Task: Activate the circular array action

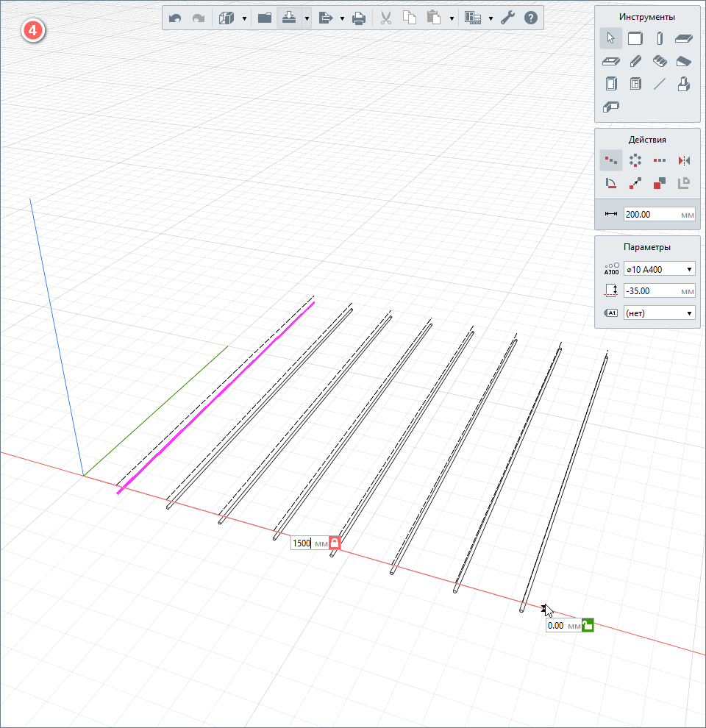Action: click(x=635, y=160)
